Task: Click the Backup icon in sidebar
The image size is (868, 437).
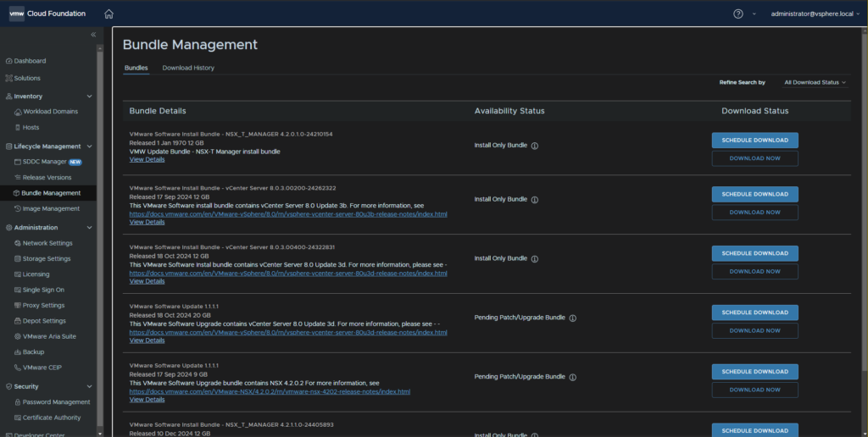Action: (x=19, y=351)
